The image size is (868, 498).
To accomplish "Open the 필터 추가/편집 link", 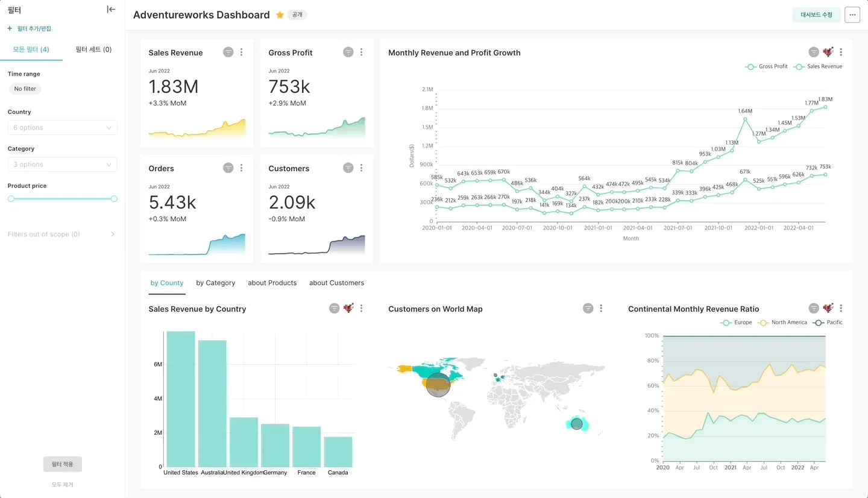I will tap(34, 29).
